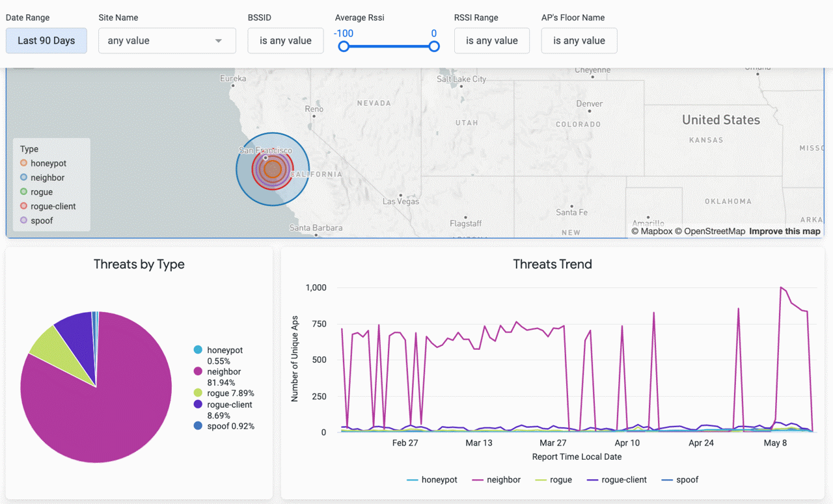Expand the AP's Floor Name filter
833x504 pixels.
(x=579, y=40)
